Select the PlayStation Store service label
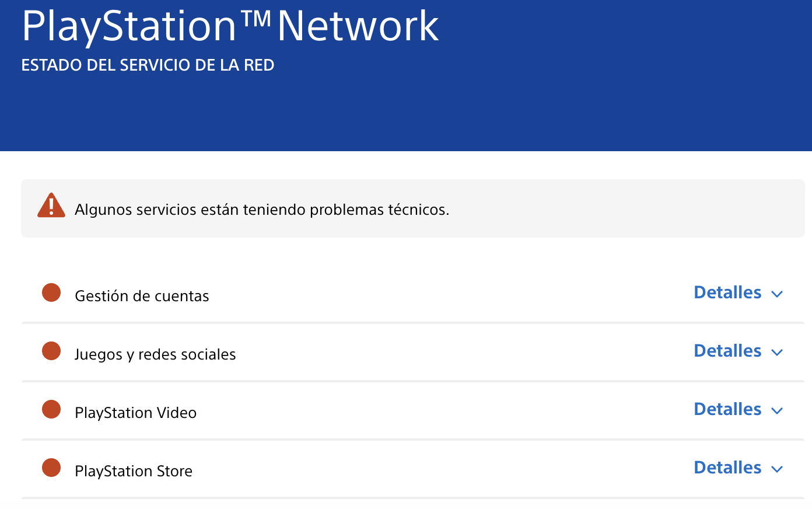812x509 pixels. pyautogui.click(x=134, y=471)
